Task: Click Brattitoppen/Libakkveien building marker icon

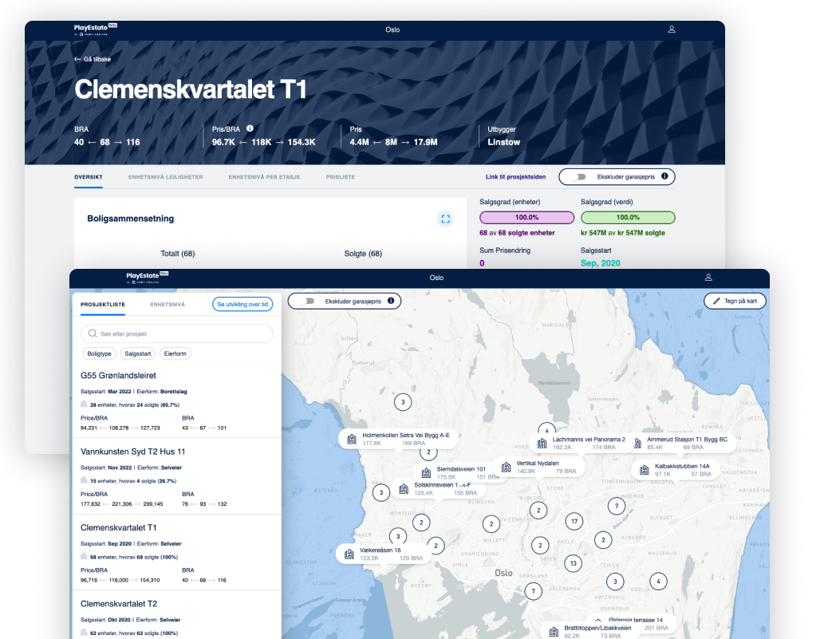Action: 554,632
